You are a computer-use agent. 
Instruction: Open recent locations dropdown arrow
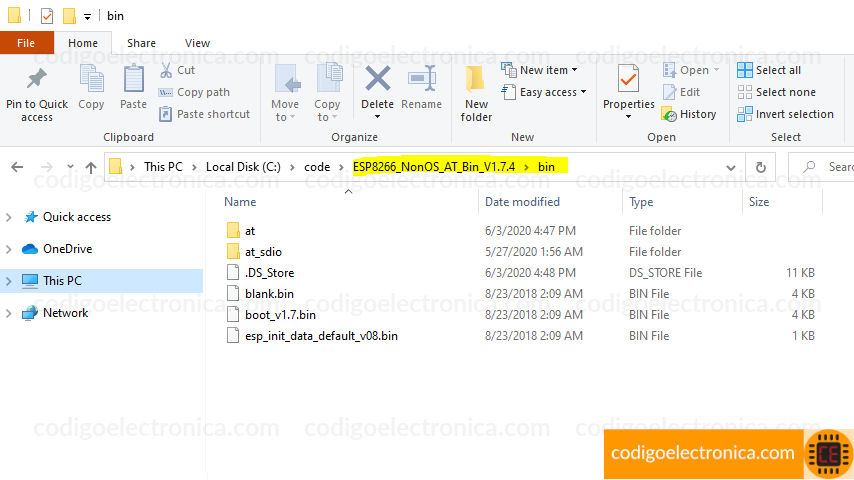click(x=70, y=167)
